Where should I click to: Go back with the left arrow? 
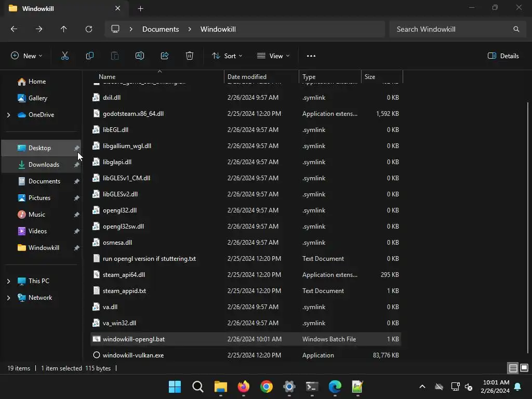[x=14, y=29]
